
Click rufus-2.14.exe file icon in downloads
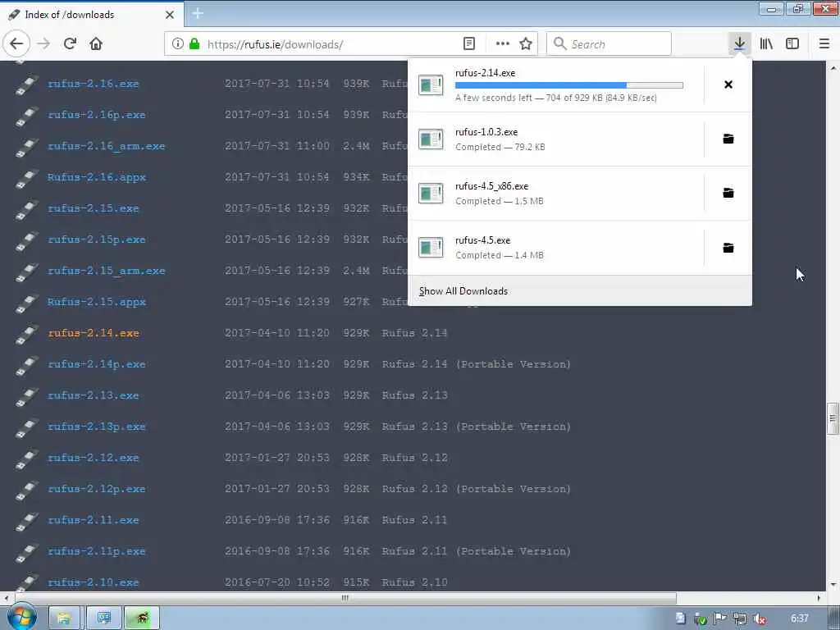click(431, 84)
